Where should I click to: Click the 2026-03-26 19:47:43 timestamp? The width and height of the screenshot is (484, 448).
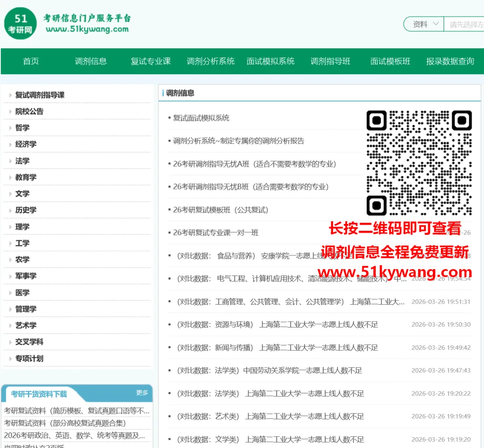click(441, 370)
